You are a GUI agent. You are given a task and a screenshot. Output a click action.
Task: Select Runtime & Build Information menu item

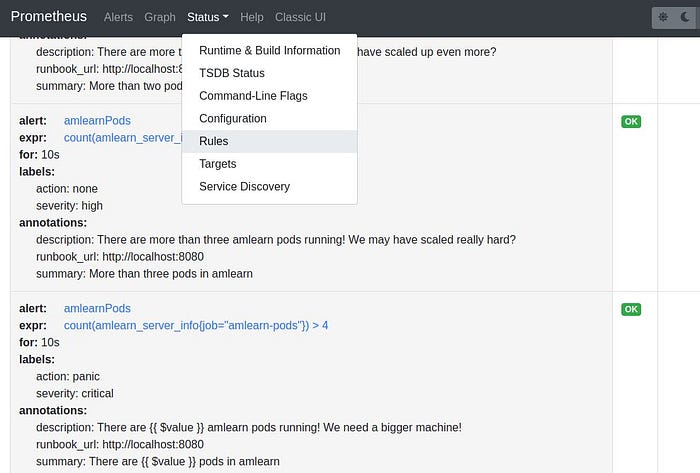(270, 50)
